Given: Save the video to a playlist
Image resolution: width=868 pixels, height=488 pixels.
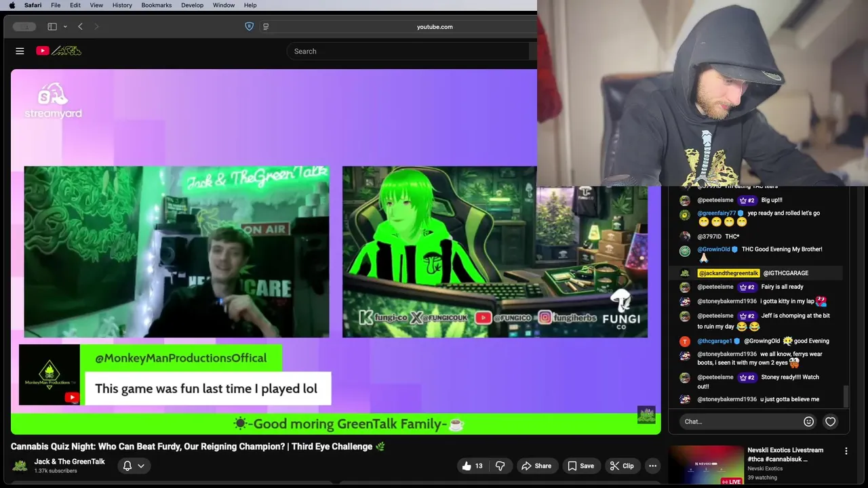Looking at the screenshot, I should [x=581, y=466].
